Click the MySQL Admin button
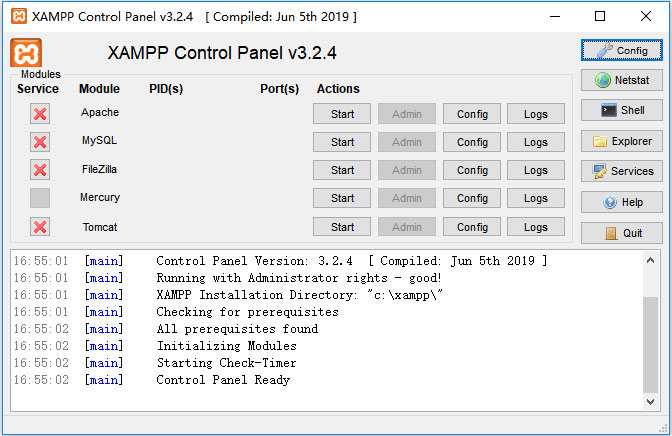 coord(407,142)
